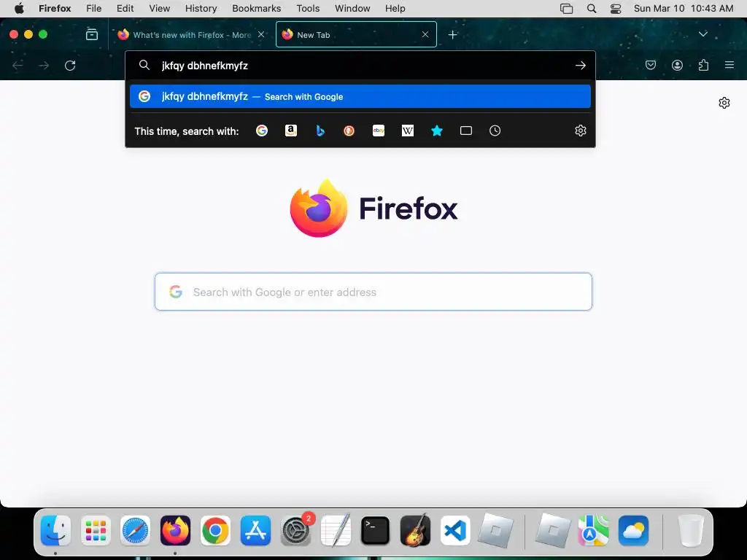Personalize new tab with gear icon
This screenshot has height=560, width=747.
tap(724, 103)
